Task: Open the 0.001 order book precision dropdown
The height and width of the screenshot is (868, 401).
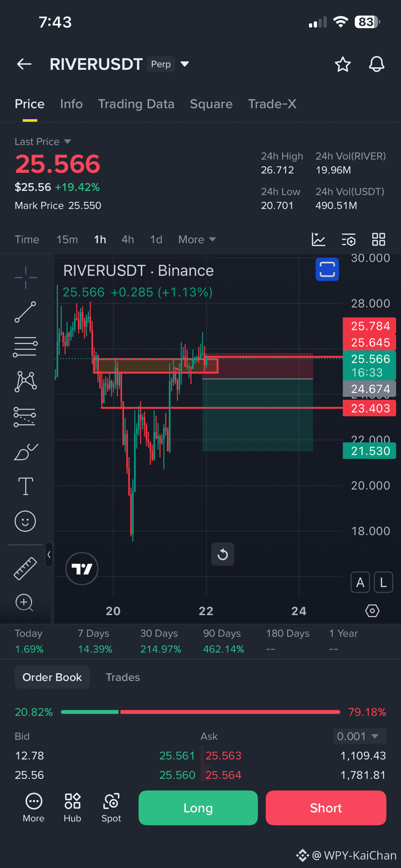Action: [359, 736]
